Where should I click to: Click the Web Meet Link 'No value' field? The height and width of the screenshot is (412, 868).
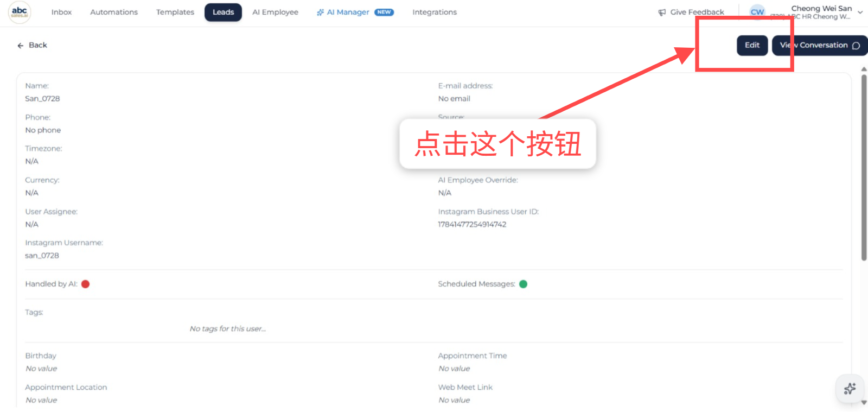[454, 400]
